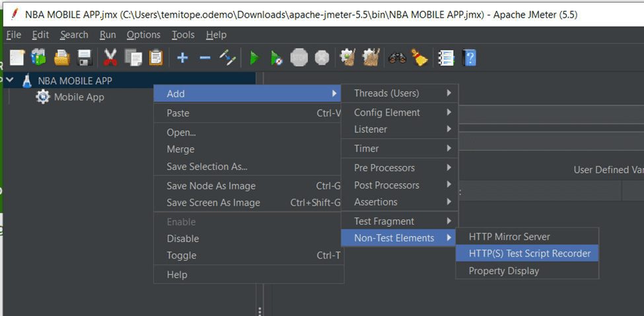Image resolution: width=644 pixels, height=316 pixels.
Task: Click the Paste clipboard icon
Action: tap(156, 58)
